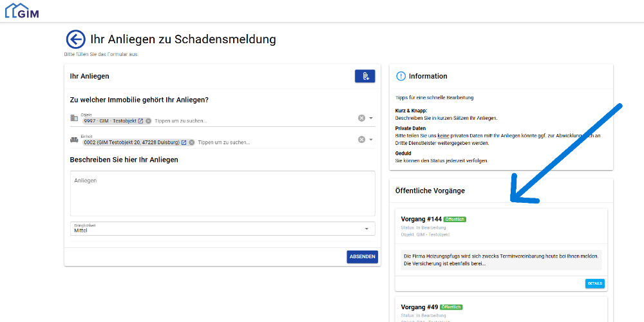Click the back arrow next to the title

(x=75, y=39)
